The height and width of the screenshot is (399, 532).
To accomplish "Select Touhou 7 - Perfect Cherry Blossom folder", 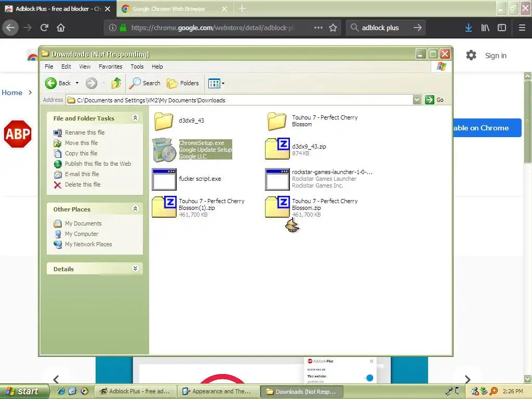I will tap(277, 121).
